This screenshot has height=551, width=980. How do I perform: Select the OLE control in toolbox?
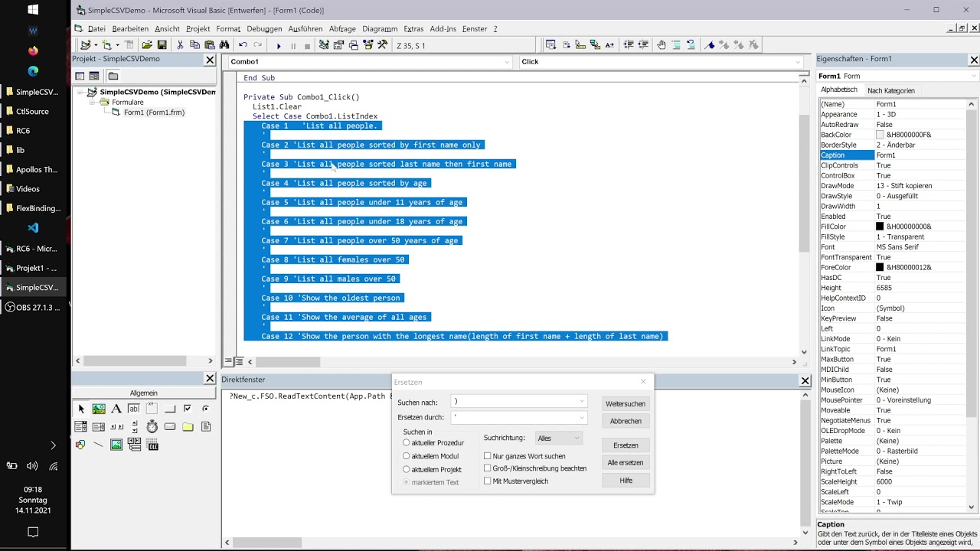coord(152,445)
